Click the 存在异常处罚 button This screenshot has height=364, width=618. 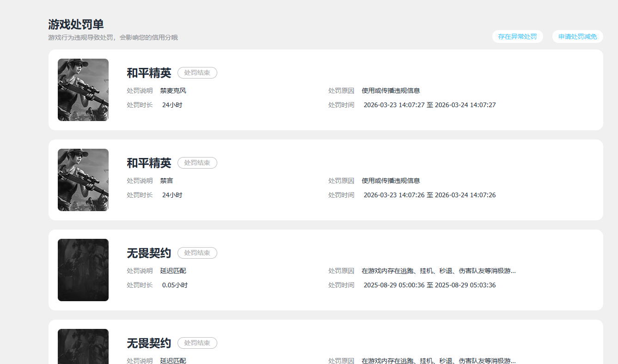coord(517,36)
